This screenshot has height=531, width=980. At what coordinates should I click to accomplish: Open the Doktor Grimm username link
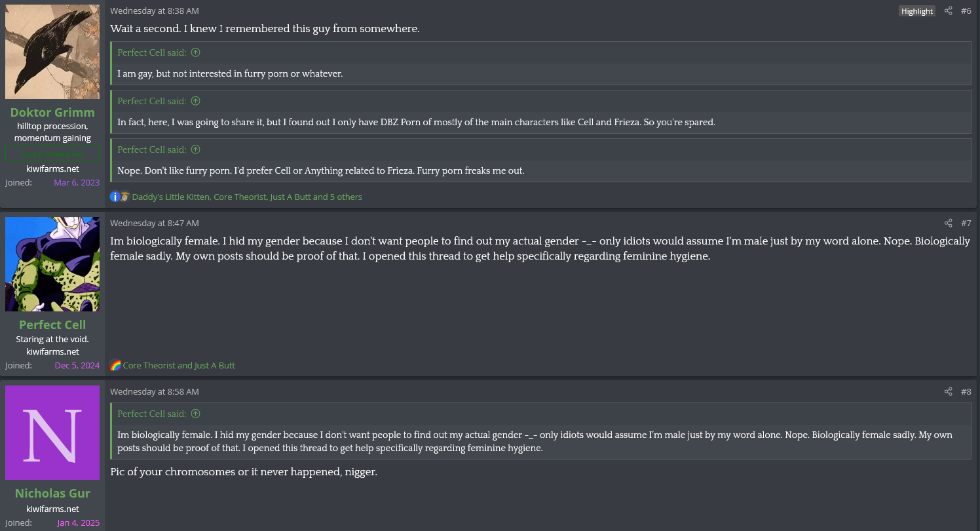point(52,112)
